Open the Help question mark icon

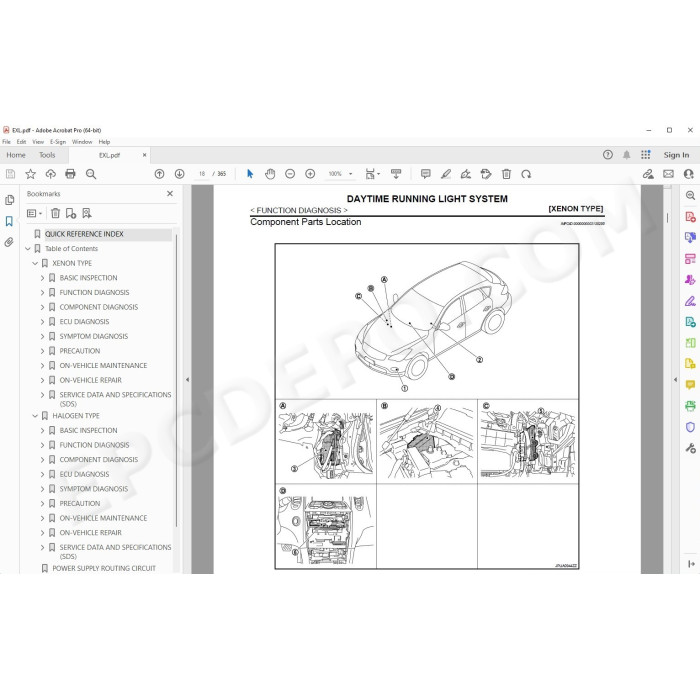pyautogui.click(x=608, y=155)
